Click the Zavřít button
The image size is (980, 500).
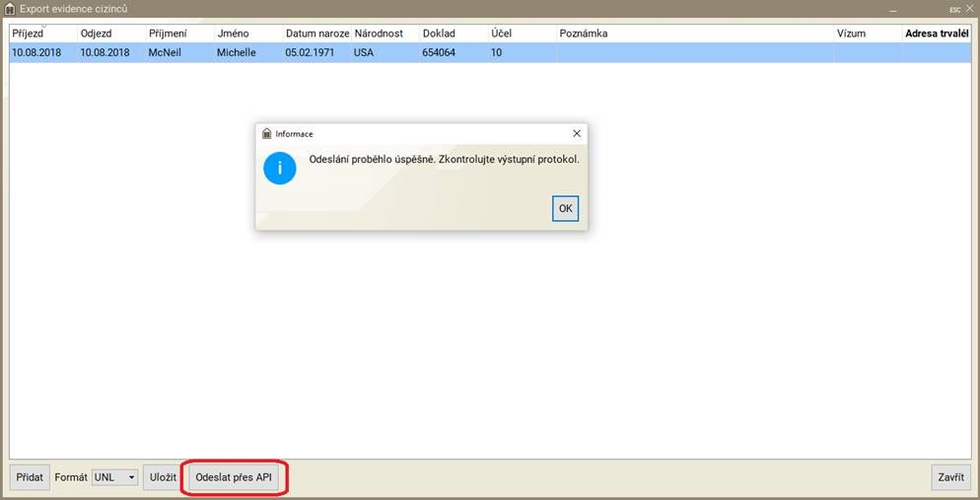[950, 477]
